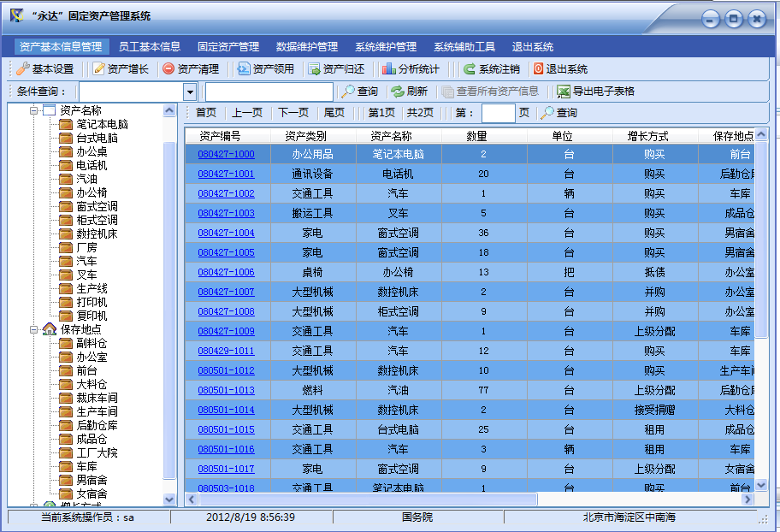The height and width of the screenshot is (532, 780).
Task: Click the tree panel scroll-up arrow
Action: [x=169, y=110]
